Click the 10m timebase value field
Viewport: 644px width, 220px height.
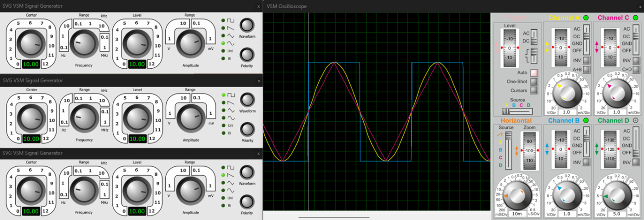(517, 214)
